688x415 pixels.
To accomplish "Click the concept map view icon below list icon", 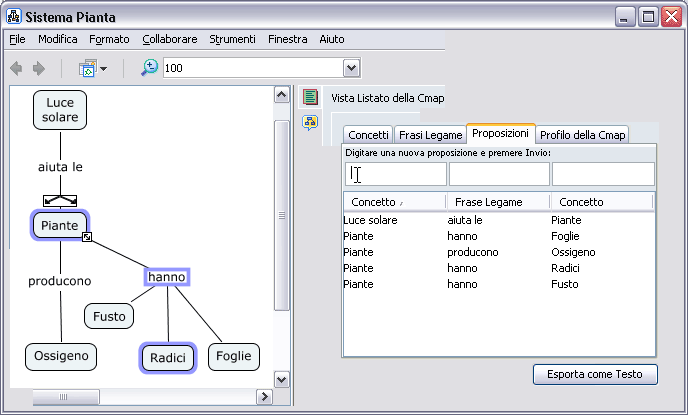I will (311, 122).
